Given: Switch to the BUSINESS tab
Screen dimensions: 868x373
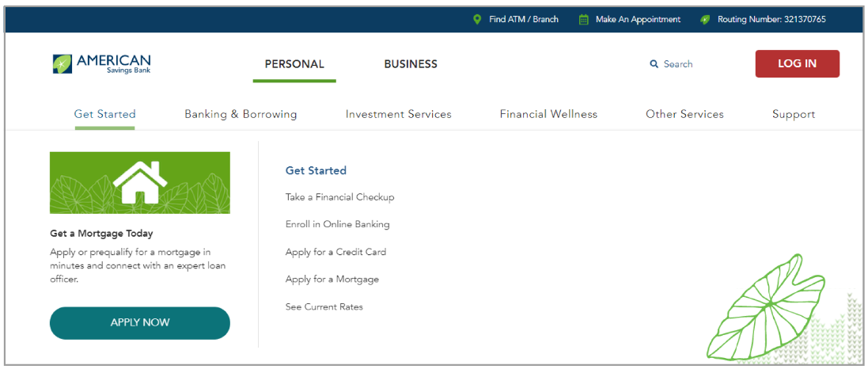Looking at the screenshot, I should point(411,64).
